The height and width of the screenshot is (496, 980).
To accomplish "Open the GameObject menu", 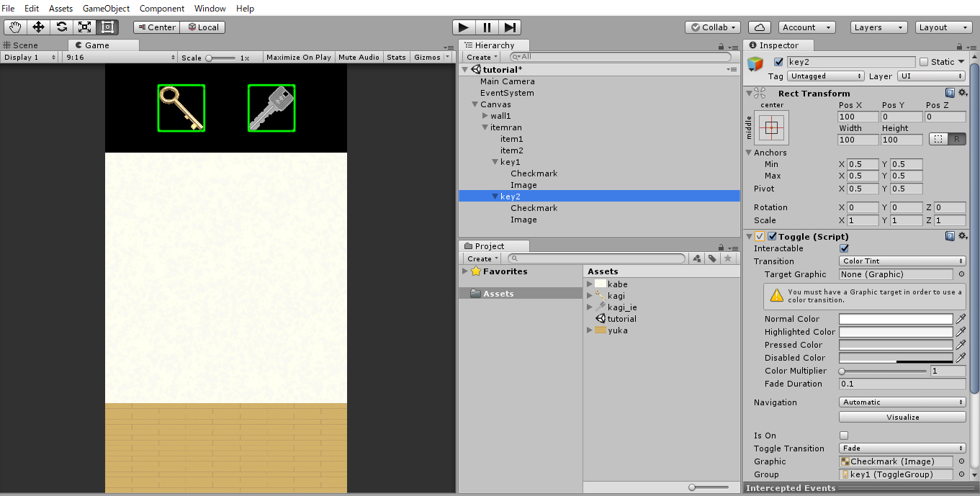I will coord(107,9).
